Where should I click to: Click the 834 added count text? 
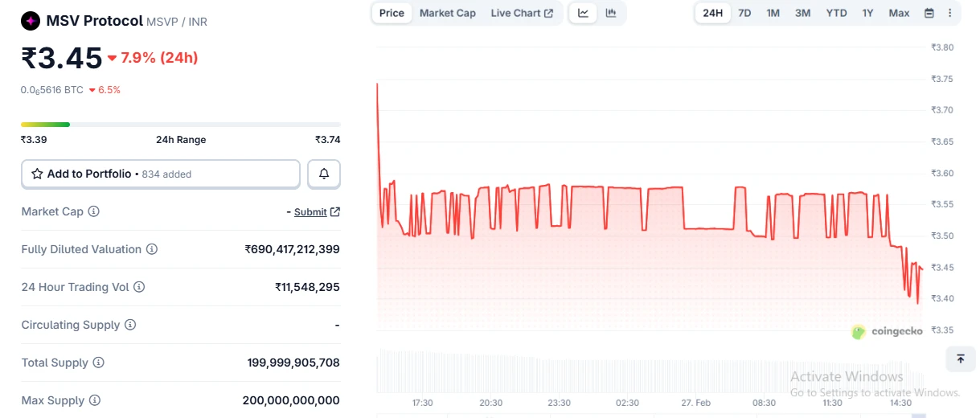(x=166, y=174)
